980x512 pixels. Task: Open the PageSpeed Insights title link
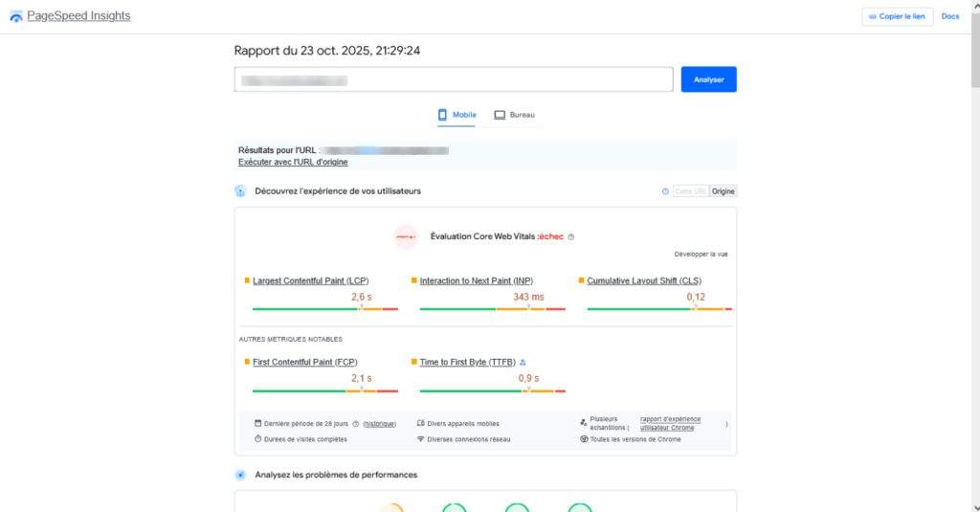coord(78,15)
